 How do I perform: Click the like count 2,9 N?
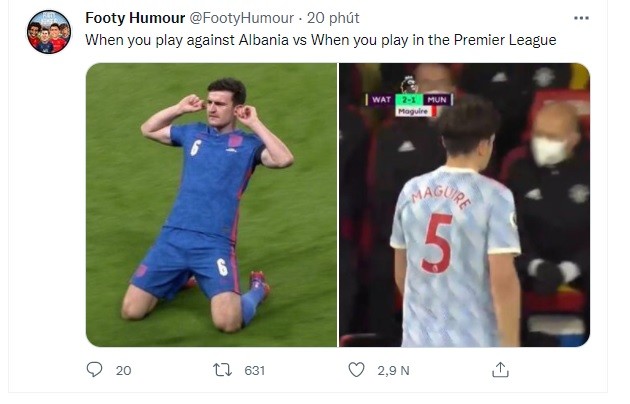(x=393, y=370)
